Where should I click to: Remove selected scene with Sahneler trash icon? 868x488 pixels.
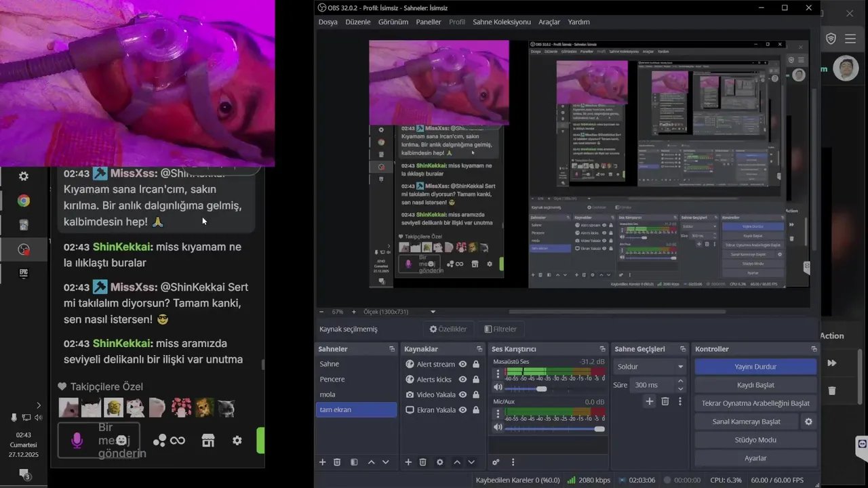click(x=337, y=462)
